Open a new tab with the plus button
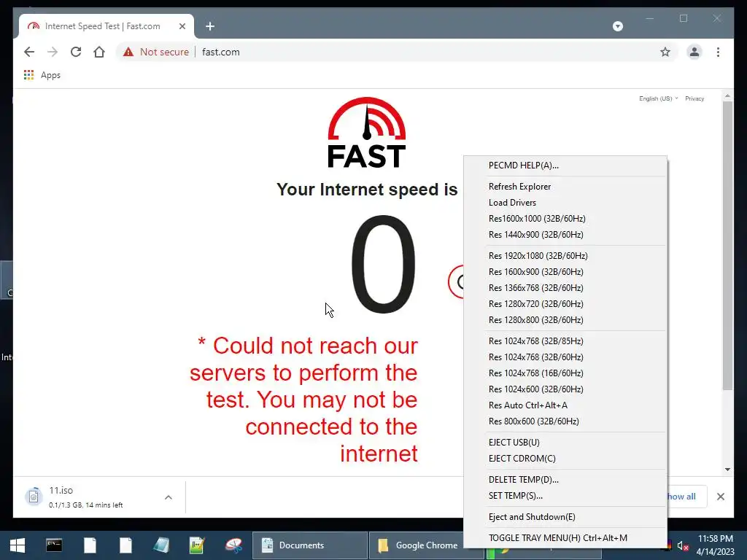The width and height of the screenshot is (747, 560). (x=209, y=26)
